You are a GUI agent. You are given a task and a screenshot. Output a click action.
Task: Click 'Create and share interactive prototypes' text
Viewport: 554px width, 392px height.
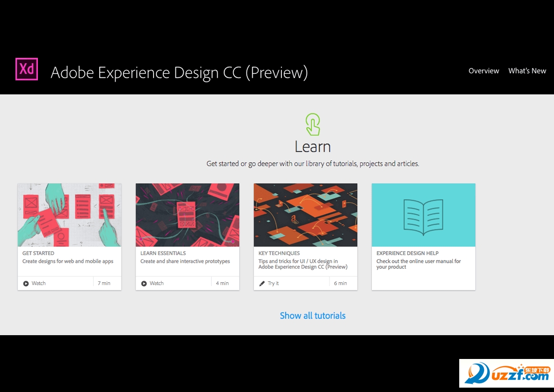point(185,261)
